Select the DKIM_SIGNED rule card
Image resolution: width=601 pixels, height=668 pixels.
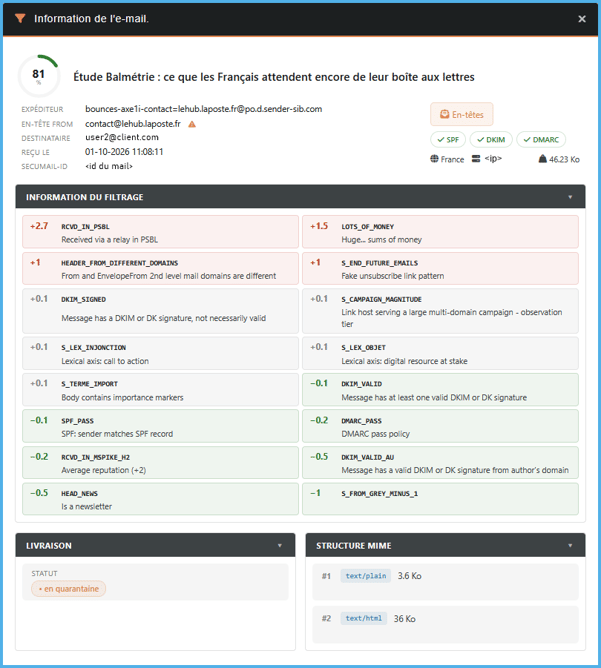[160, 311]
